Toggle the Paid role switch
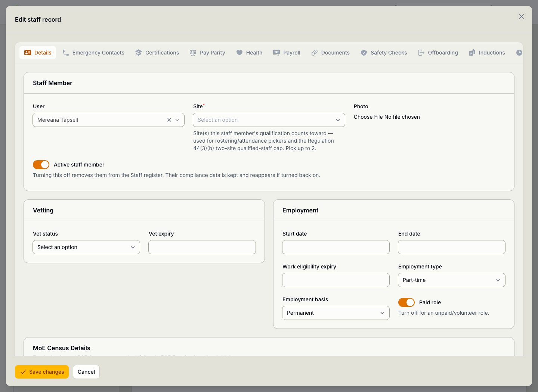Viewport: 538px width, 392px height. (406, 302)
